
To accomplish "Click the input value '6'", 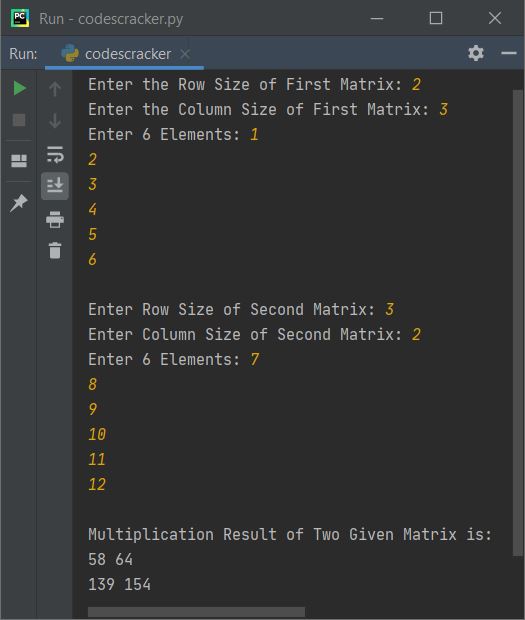I will (93, 259).
